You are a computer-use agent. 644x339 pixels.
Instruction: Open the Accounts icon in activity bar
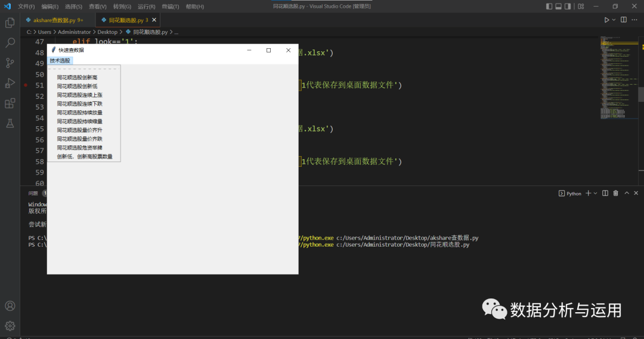10,306
